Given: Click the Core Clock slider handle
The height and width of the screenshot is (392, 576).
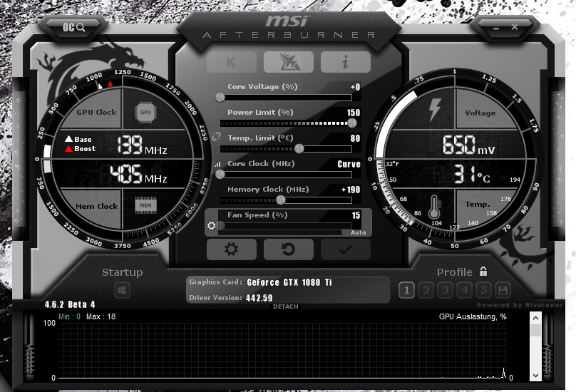Looking at the screenshot, I should (x=220, y=175).
